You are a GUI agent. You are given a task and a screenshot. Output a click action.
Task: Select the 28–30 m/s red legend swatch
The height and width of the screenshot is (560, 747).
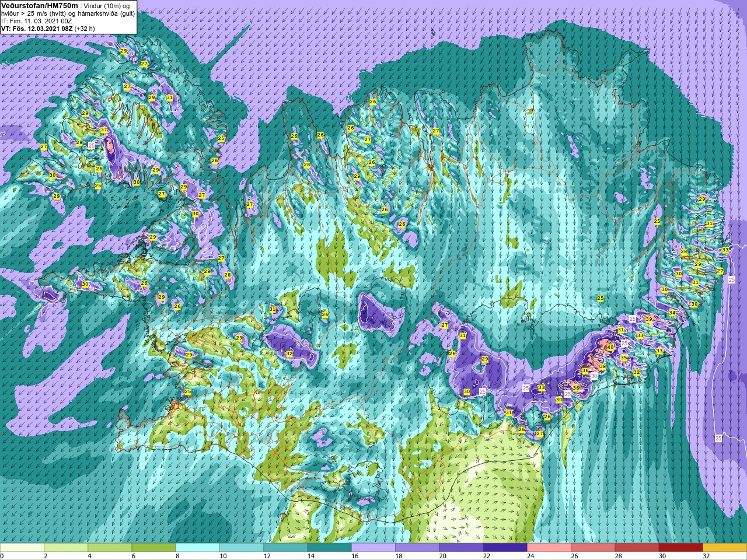[637, 548]
